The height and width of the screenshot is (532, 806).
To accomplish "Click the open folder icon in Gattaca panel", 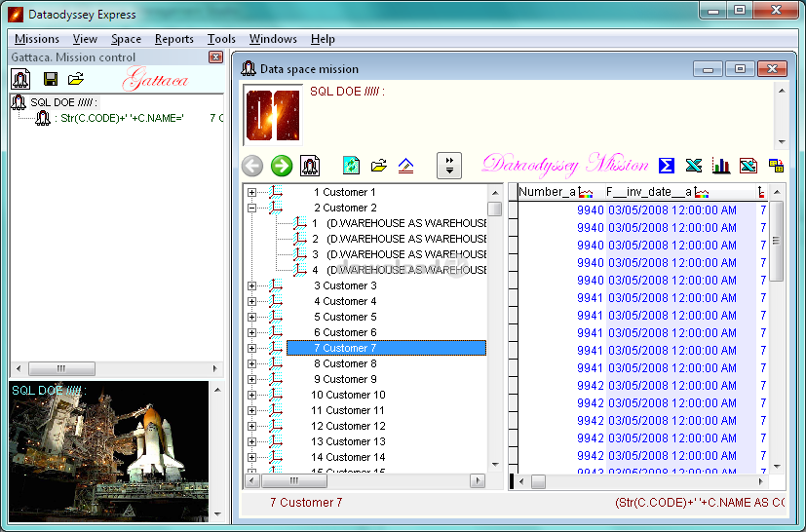I will [x=75, y=78].
